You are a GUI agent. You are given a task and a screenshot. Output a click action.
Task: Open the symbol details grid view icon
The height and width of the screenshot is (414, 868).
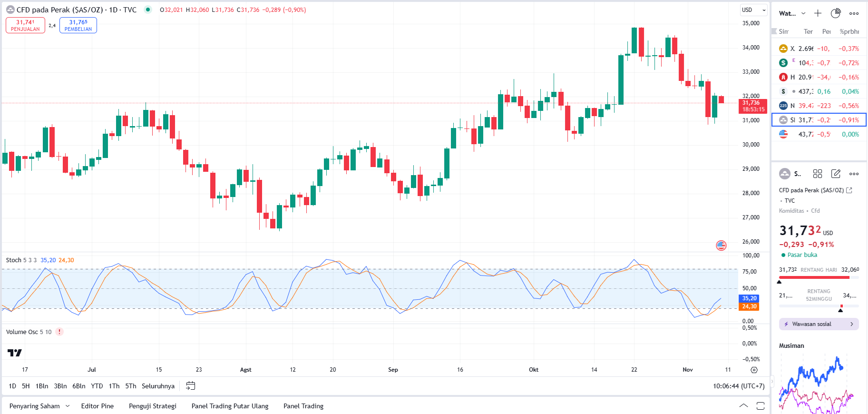[x=818, y=174]
